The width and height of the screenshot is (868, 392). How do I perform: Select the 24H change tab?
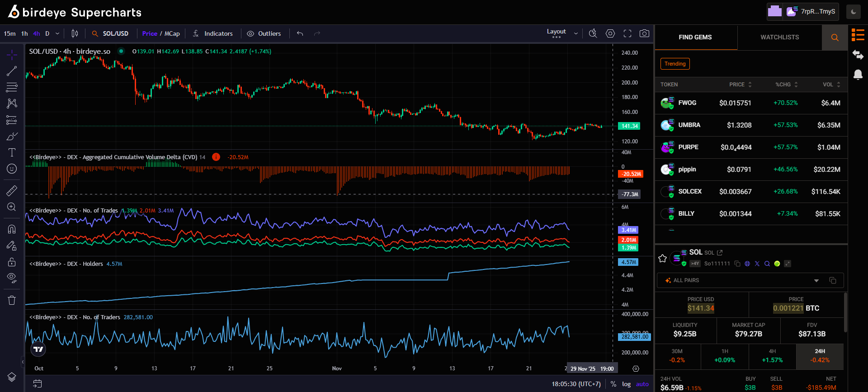click(x=820, y=356)
